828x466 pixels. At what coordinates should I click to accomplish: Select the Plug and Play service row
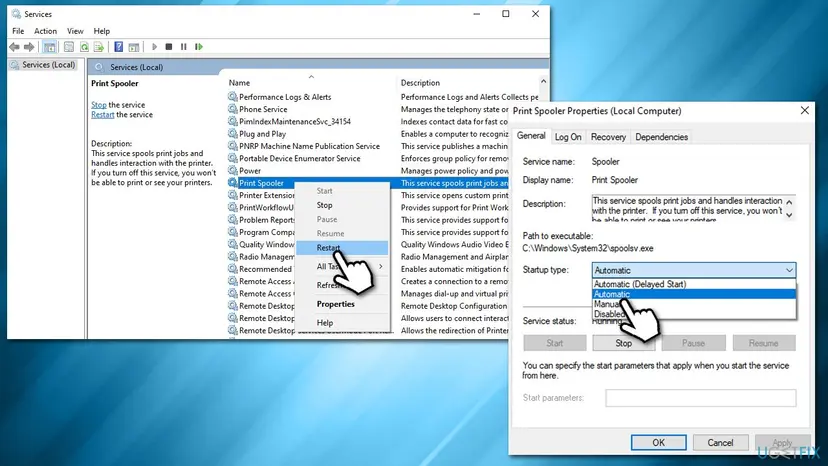pos(367,134)
